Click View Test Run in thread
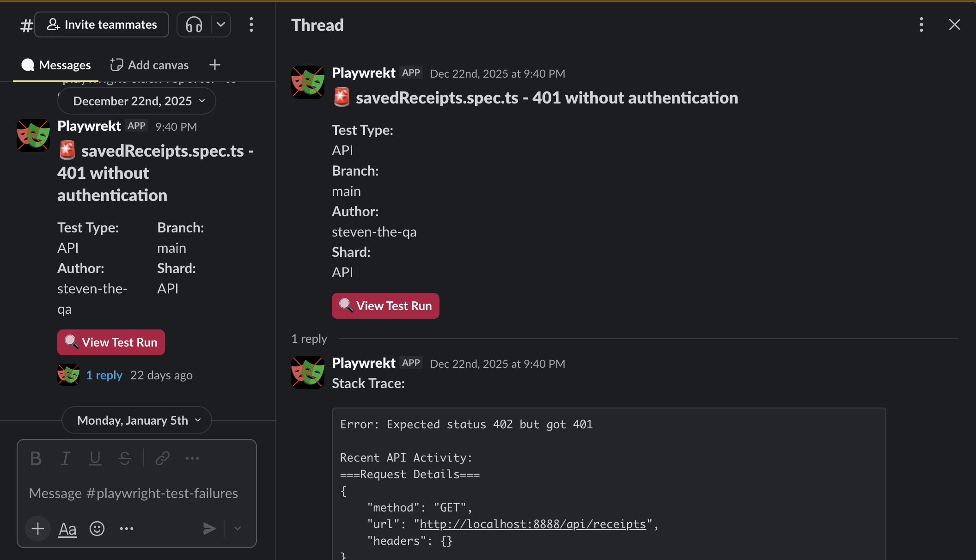Image resolution: width=976 pixels, height=560 pixels. point(385,306)
